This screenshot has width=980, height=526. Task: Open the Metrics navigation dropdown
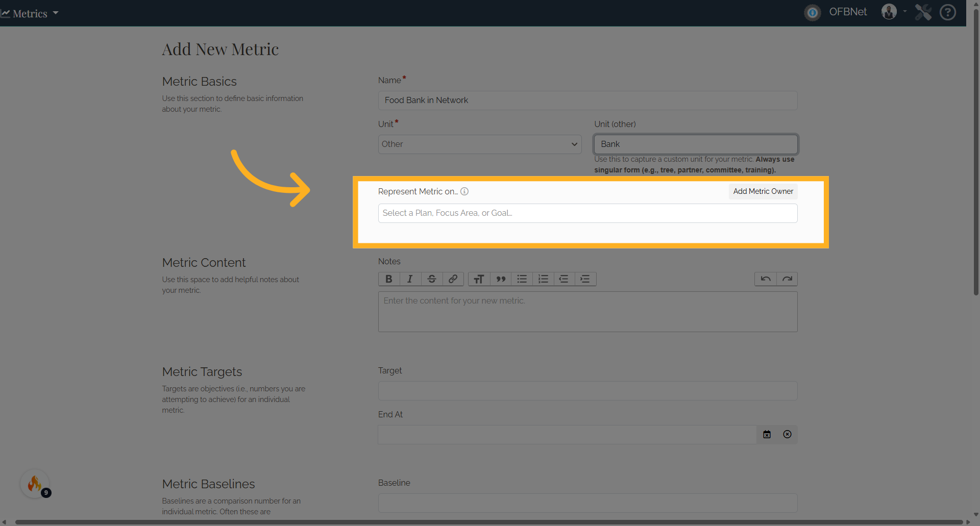[x=30, y=13]
